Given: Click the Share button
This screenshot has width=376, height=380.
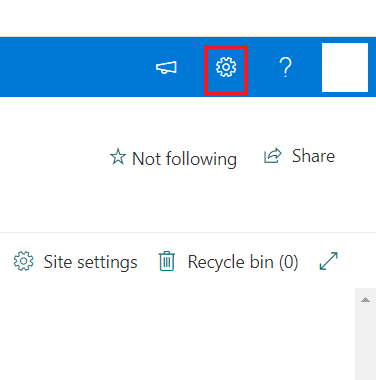Looking at the screenshot, I should (299, 156).
